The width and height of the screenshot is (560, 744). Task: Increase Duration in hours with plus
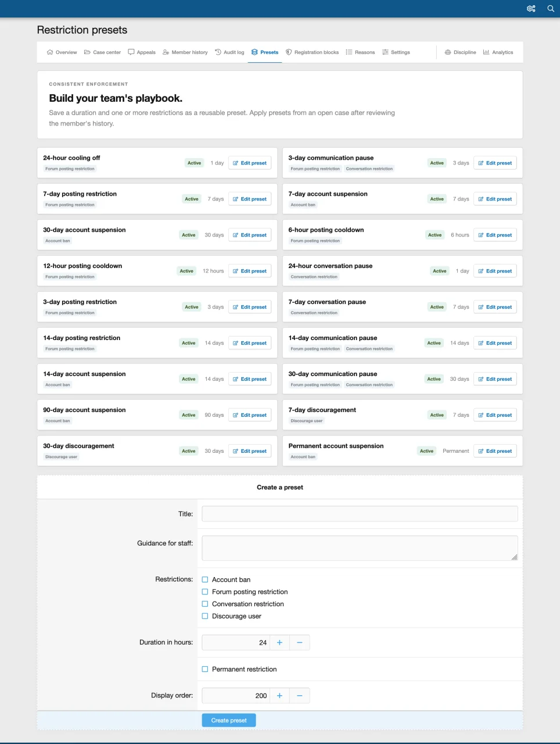(x=279, y=642)
